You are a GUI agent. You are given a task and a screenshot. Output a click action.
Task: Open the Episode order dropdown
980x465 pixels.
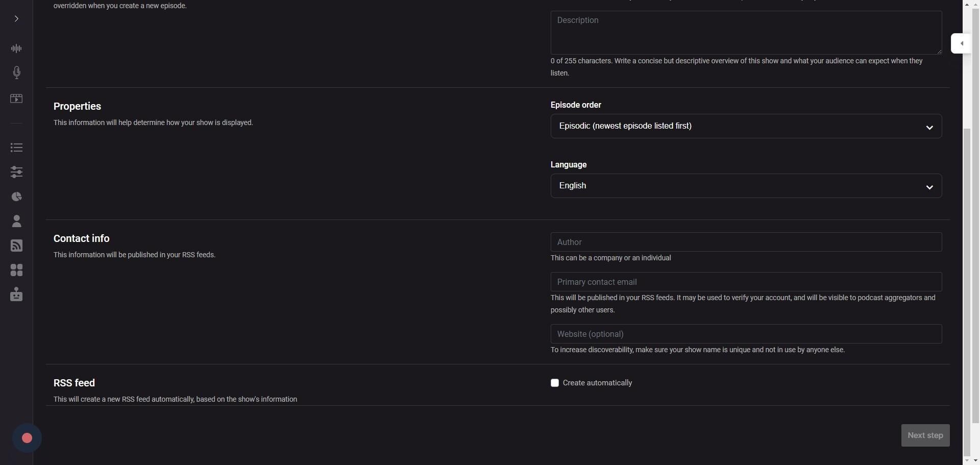point(746,126)
